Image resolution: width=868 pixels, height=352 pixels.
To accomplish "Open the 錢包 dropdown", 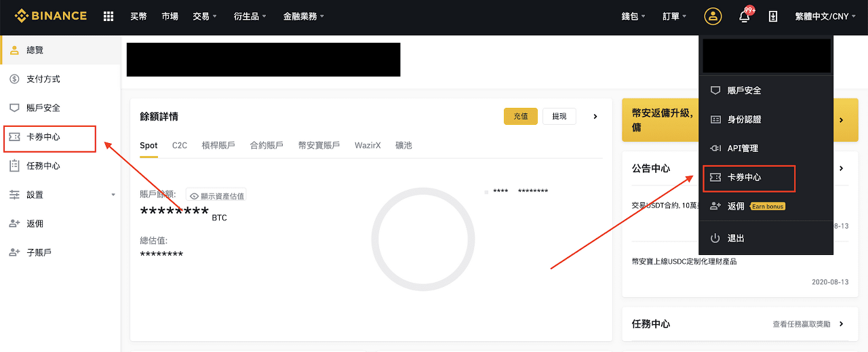I will coord(634,16).
